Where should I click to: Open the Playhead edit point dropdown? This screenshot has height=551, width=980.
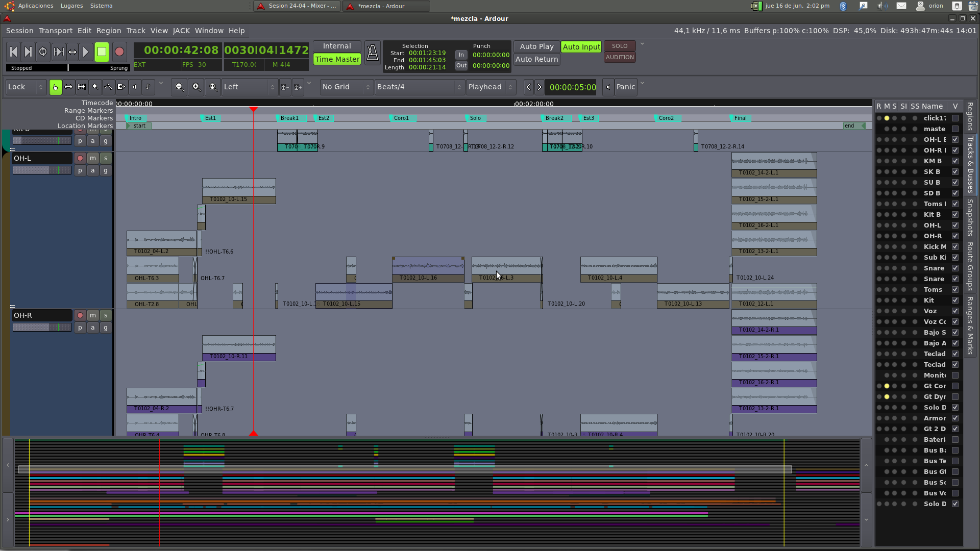pos(490,87)
